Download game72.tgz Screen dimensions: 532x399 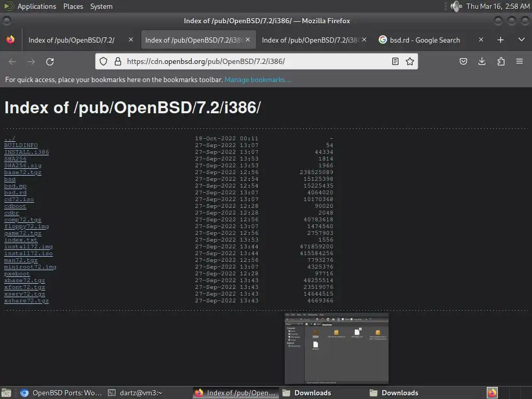coord(23,233)
